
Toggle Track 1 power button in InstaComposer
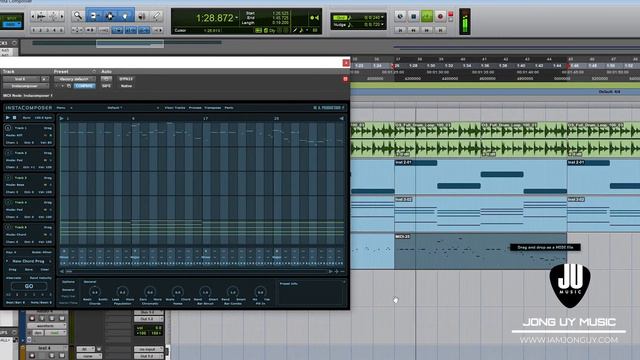(8, 128)
